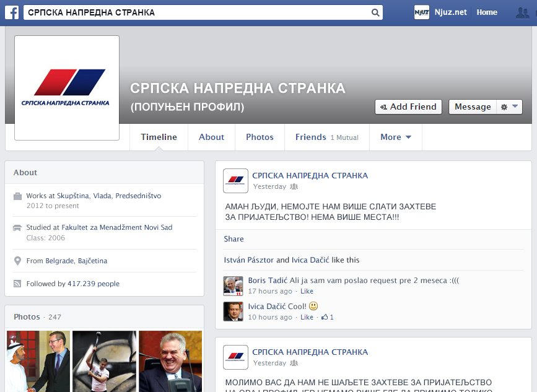Viewport: 537px width, 392px height.
Task: Open Boris Tadić commenter name link
Action: [268, 281]
